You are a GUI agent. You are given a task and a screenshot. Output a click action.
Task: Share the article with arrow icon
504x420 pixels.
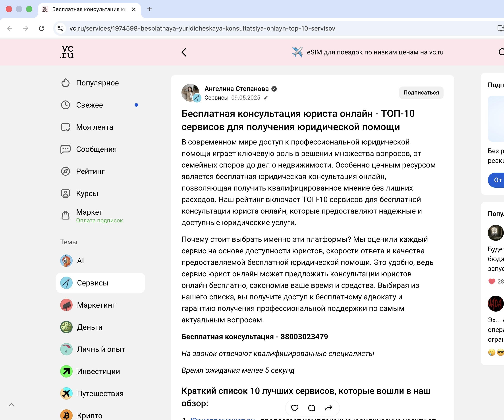(x=328, y=408)
